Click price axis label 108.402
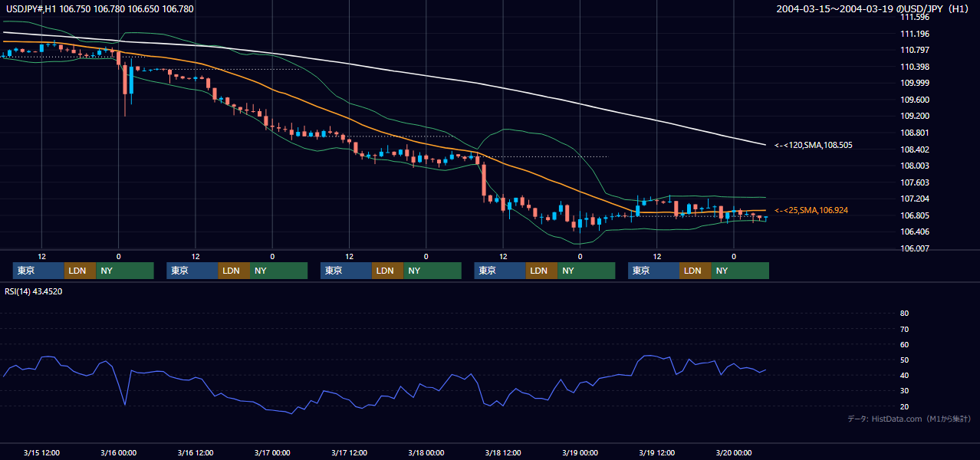The width and height of the screenshot is (980, 460). [915, 149]
